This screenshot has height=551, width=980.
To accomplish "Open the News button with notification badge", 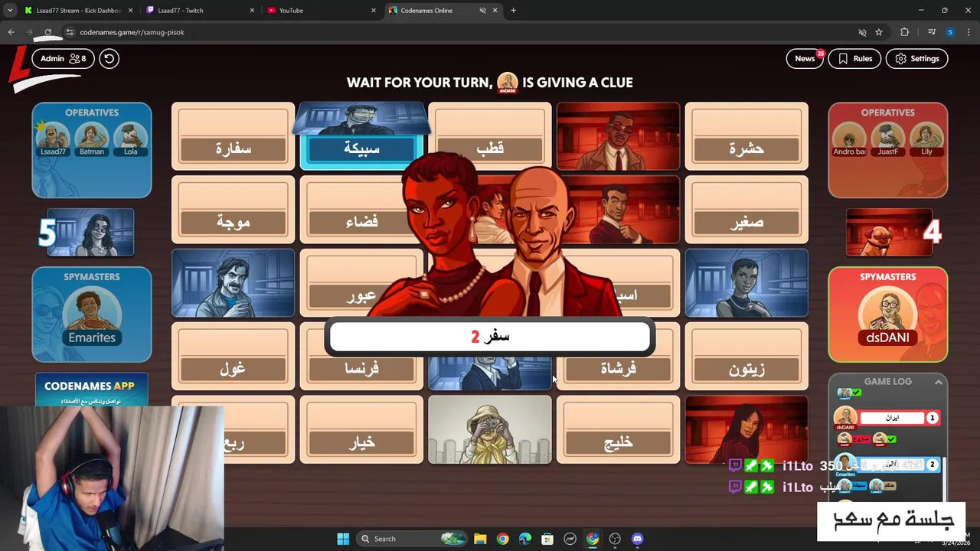I will point(805,58).
